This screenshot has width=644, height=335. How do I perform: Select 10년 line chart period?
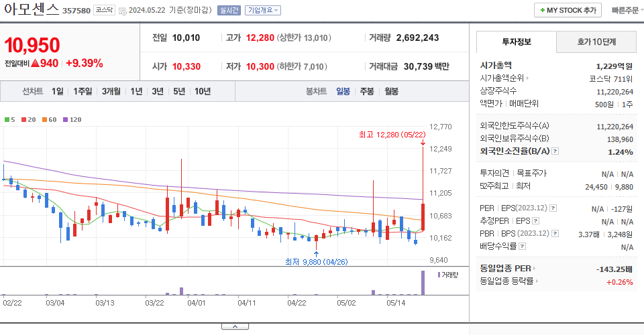203,91
